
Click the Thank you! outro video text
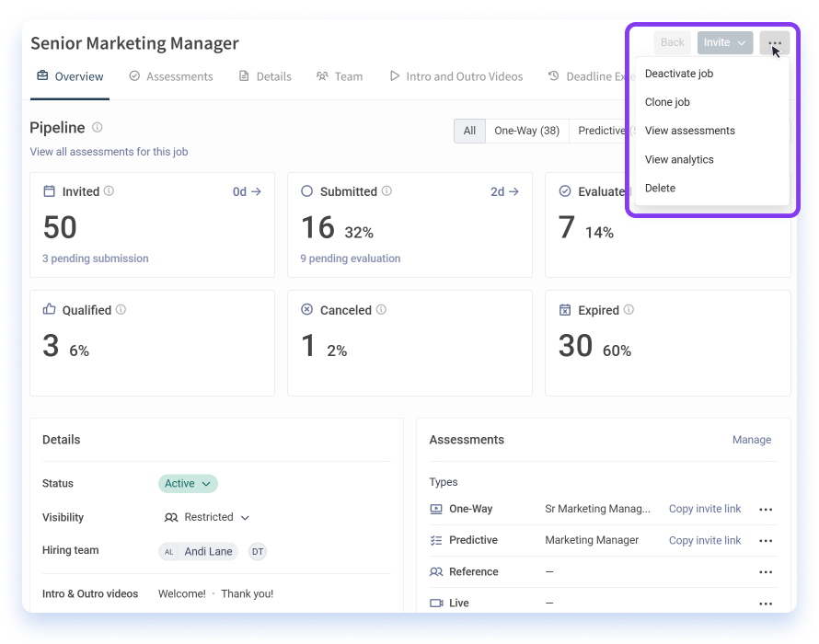pyautogui.click(x=247, y=593)
